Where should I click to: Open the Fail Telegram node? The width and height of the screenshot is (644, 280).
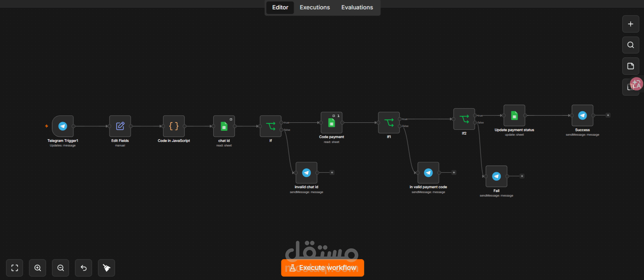click(x=496, y=176)
